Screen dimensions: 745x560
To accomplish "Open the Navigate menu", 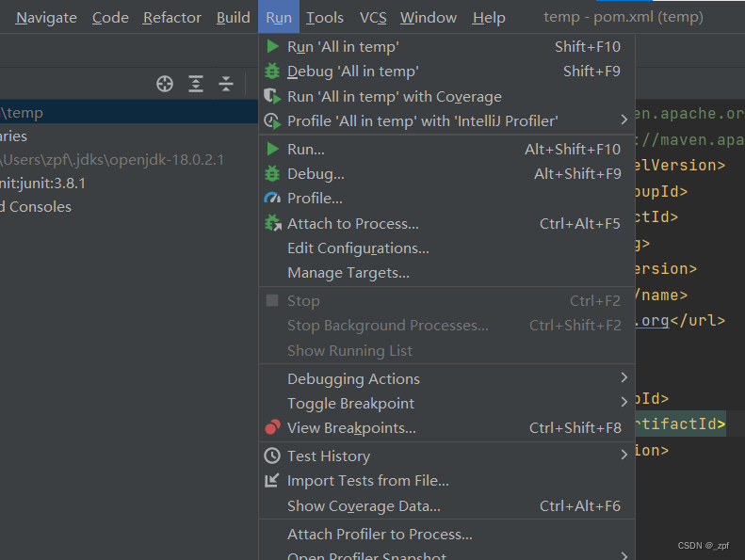I will 46,18.
